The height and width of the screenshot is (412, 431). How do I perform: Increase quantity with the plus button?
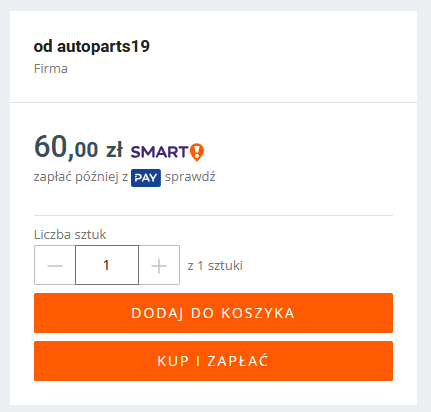(159, 265)
